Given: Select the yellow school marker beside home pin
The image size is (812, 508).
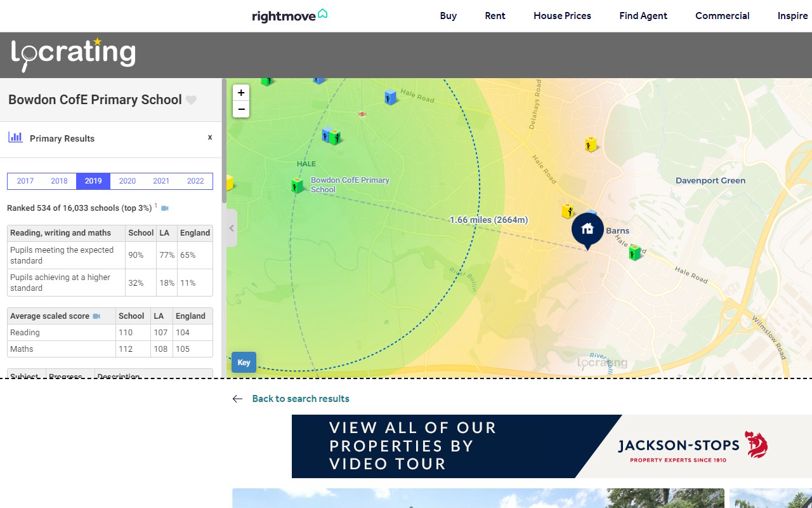Looking at the screenshot, I should (568, 210).
